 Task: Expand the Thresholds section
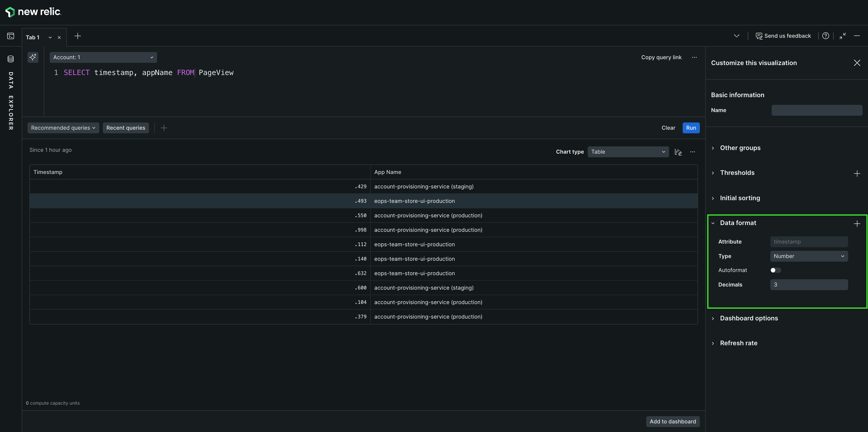click(x=737, y=173)
